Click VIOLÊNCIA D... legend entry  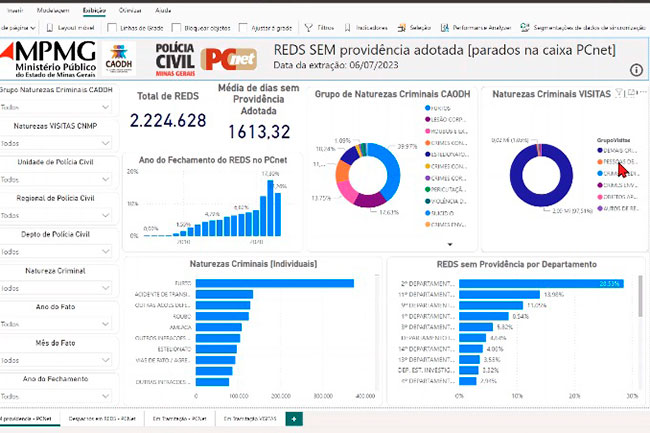point(446,201)
